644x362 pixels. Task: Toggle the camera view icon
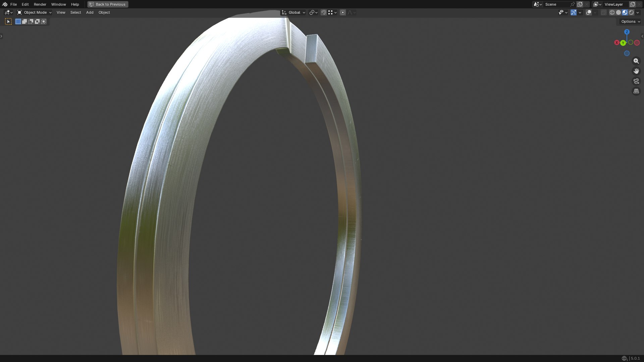pos(636,81)
